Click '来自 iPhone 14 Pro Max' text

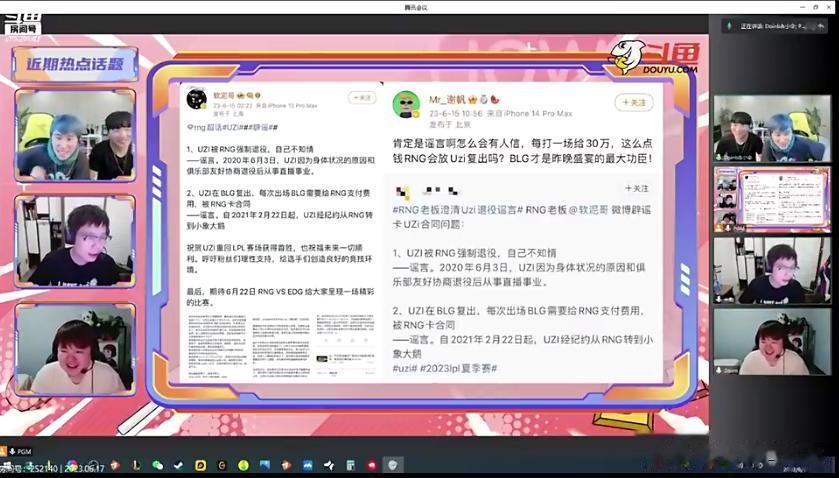[529, 113]
